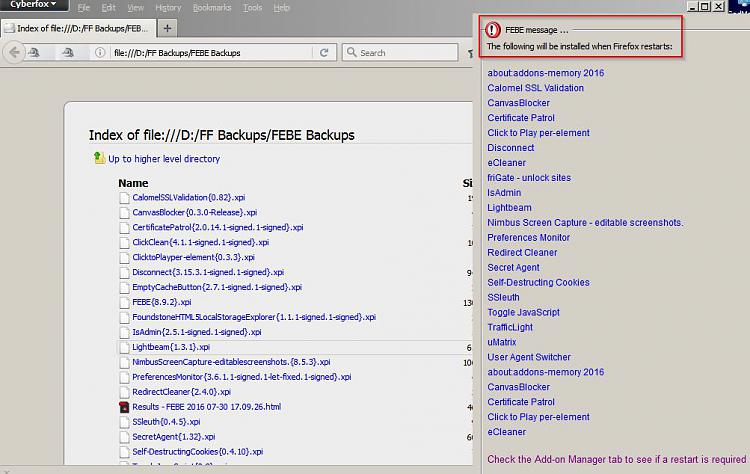Open 'Results - FEBE 2016 07-30 17.09.26.html'
The height and width of the screenshot is (474, 750).
207,407
